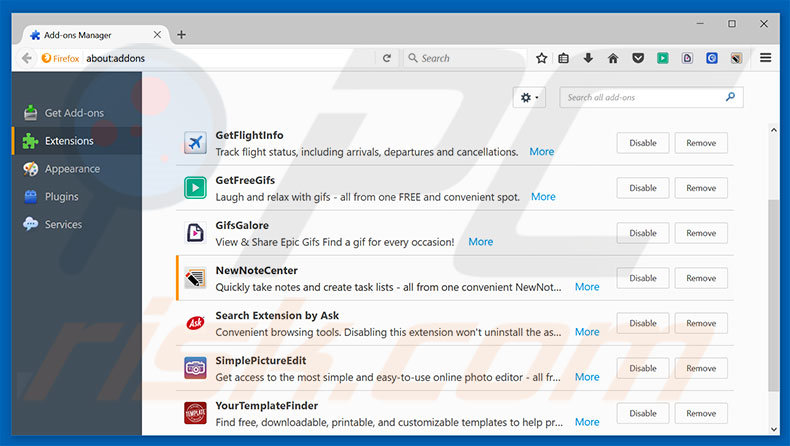Open More link for Search Extension by Ask
The height and width of the screenshot is (446, 790).
tap(587, 332)
